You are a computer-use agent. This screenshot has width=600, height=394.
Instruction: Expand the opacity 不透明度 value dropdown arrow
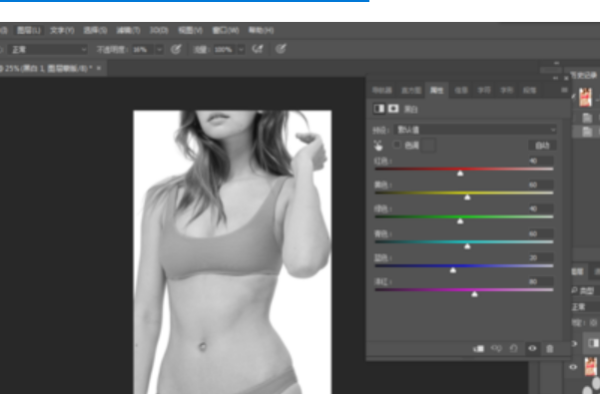159,50
